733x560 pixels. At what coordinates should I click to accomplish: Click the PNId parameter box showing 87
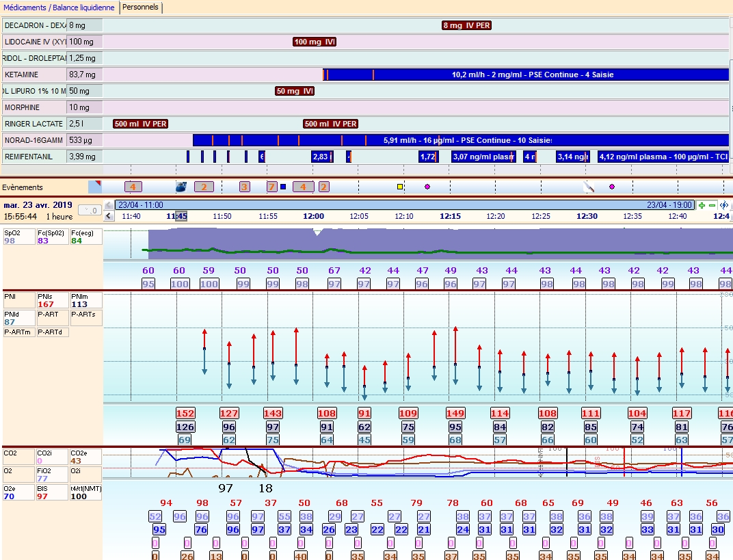pyautogui.click(x=19, y=318)
